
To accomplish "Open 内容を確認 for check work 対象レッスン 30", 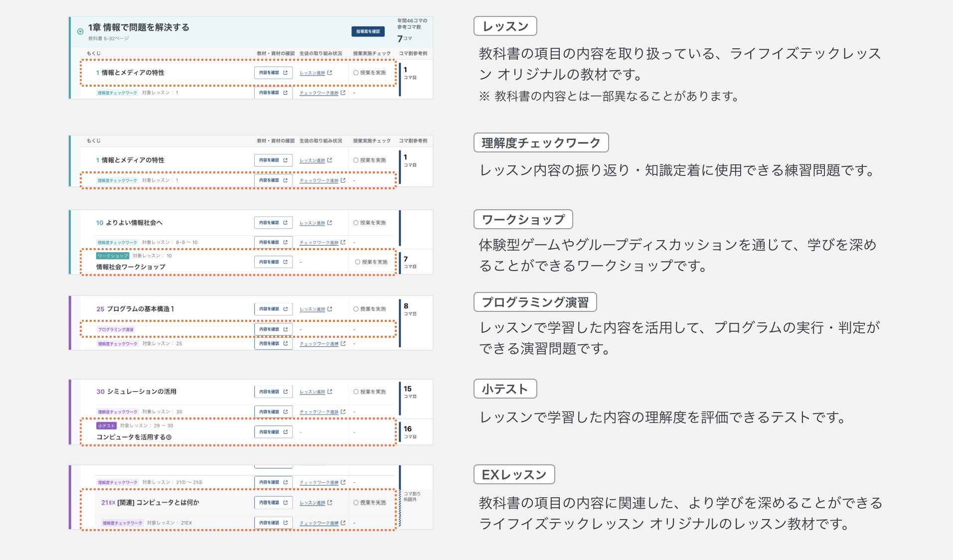I will [273, 412].
